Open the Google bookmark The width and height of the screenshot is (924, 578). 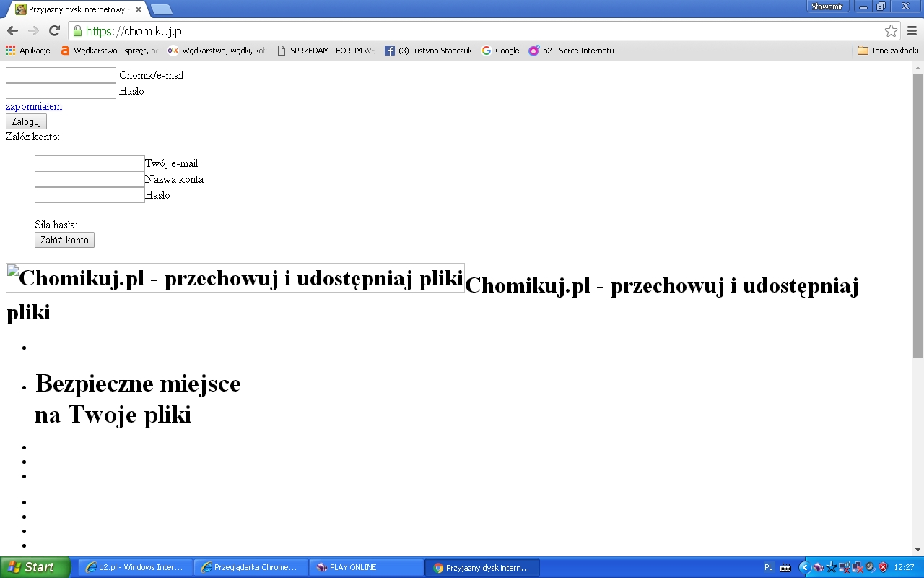click(x=501, y=51)
